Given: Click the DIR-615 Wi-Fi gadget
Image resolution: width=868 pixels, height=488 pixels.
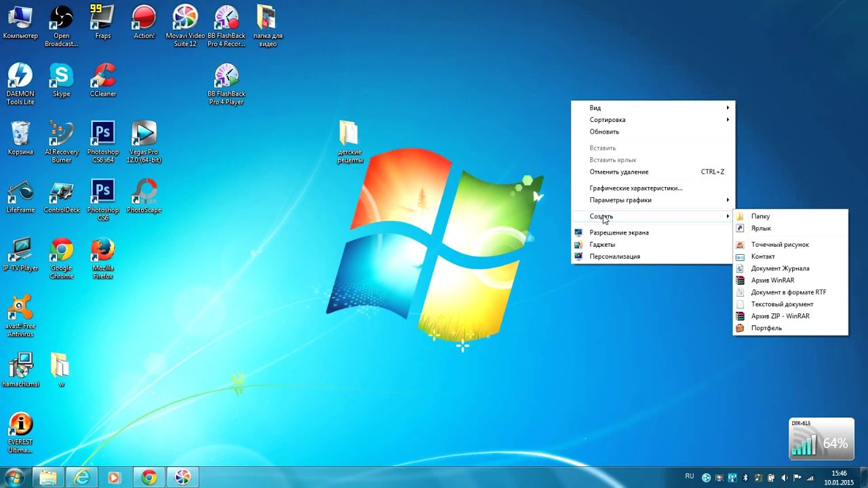Looking at the screenshot, I should pos(821,439).
